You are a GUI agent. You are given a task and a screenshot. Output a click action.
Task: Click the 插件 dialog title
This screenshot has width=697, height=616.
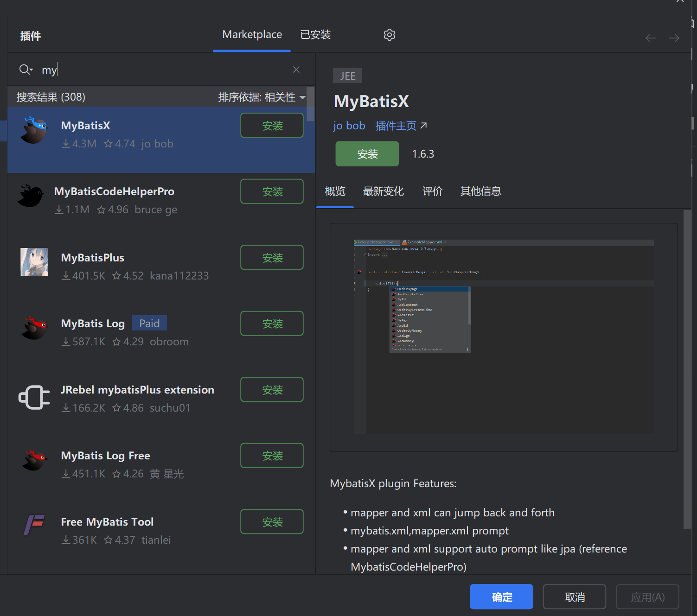[x=31, y=36]
